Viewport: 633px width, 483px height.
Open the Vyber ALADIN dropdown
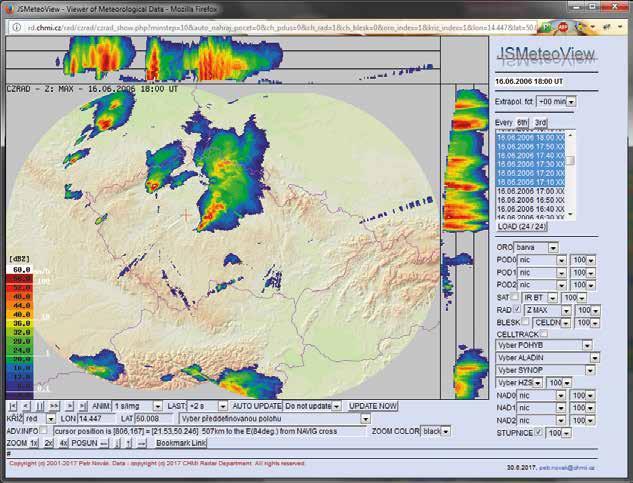[547, 358]
